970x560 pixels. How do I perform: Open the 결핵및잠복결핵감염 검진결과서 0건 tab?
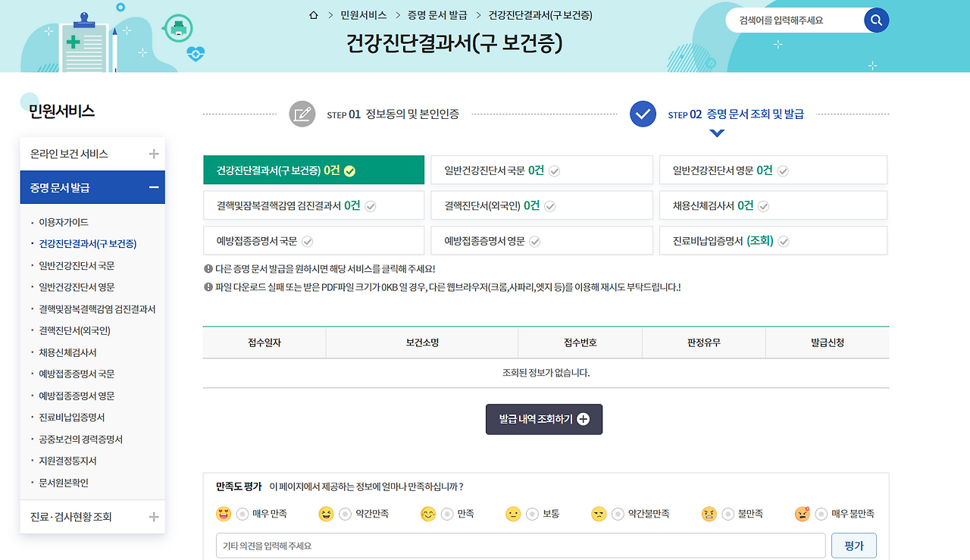[314, 205]
